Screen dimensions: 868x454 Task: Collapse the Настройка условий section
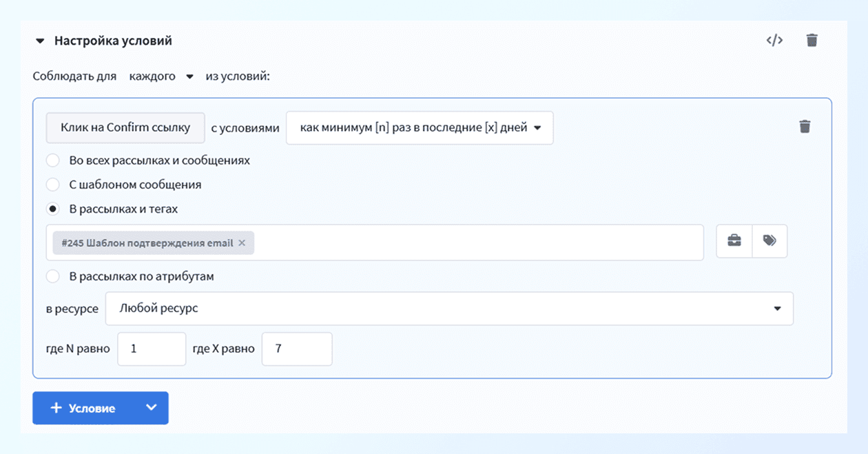(x=40, y=41)
